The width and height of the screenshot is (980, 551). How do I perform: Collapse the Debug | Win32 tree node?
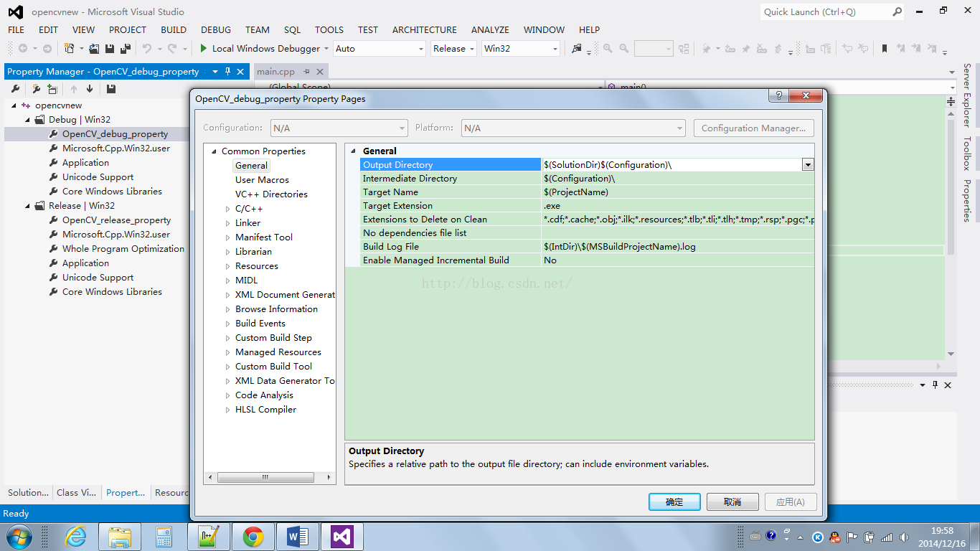28,120
